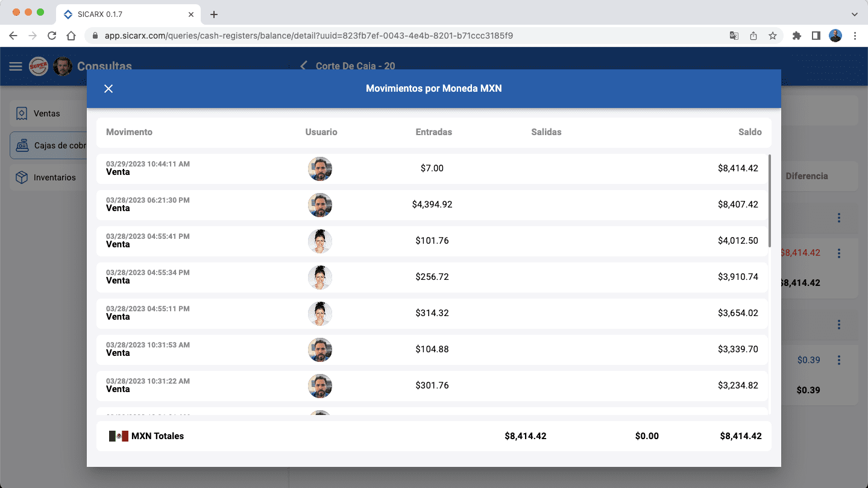Click the Entradas column header
Image resolution: width=868 pixels, height=488 pixels.
point(433,132)
